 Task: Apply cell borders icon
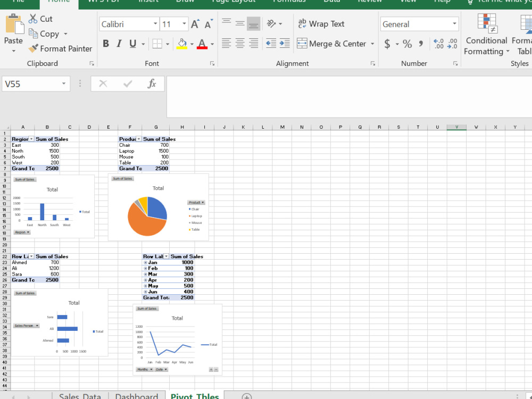coord(157,44)
